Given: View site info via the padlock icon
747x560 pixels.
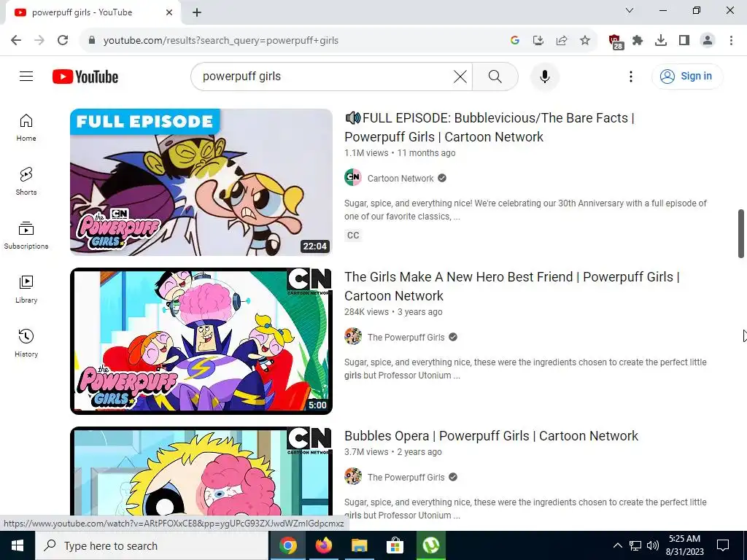Looking at the screenshot, I should click(x=92, y=40).
